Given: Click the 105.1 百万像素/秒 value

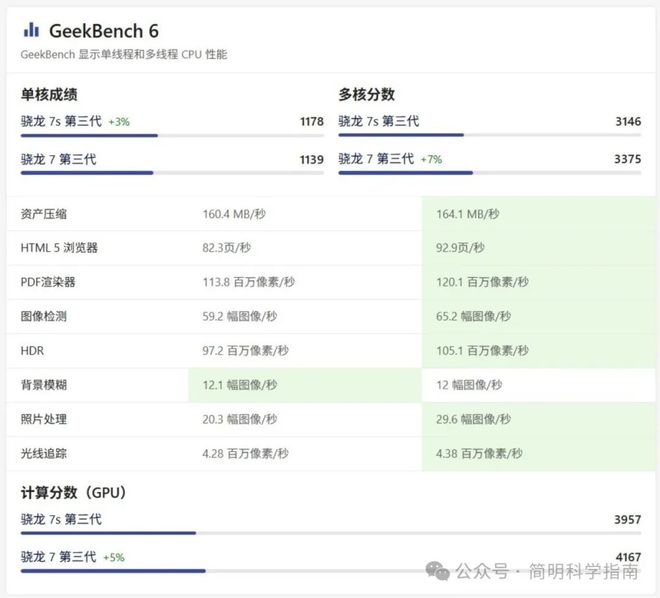Looking at the screenshot, I should 482,351.
